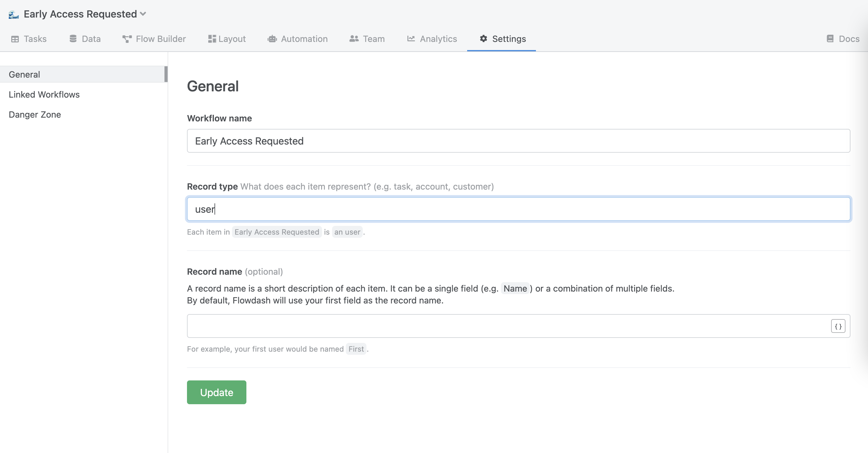The width and height of the screenshot is (868, 453).
Task: Select General in the settings sidebar
Action: (x=83, y=74)
